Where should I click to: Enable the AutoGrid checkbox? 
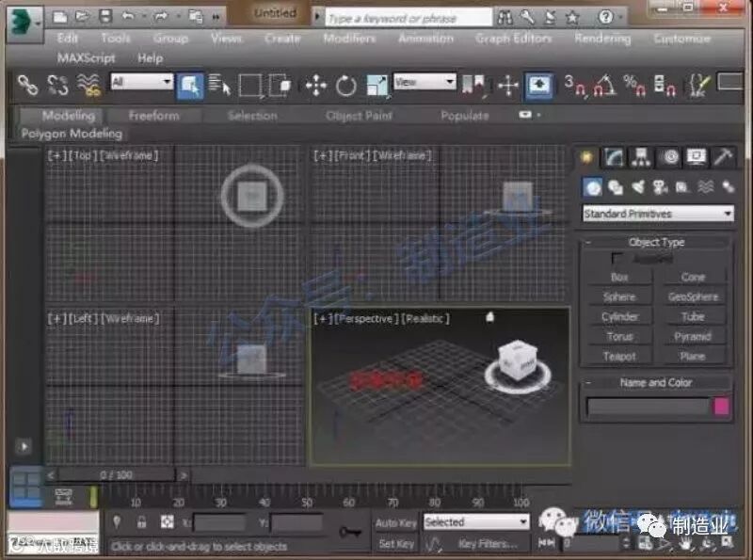tap(617, 259)
